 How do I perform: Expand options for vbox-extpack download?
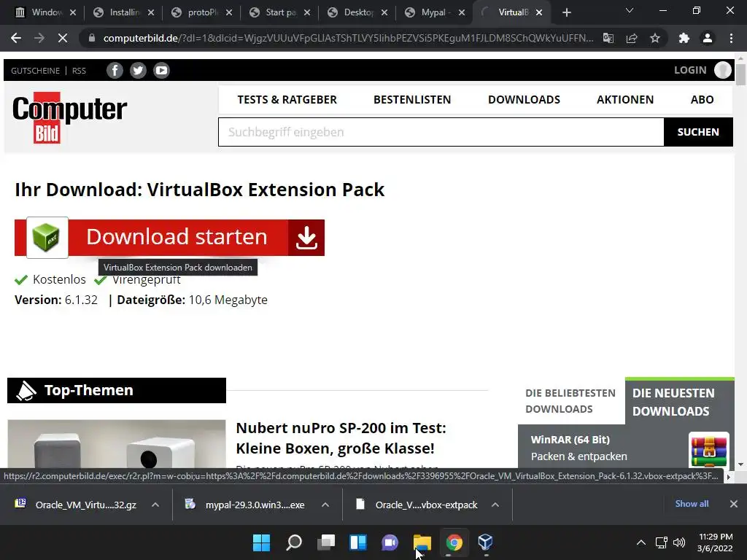[495, 505]
